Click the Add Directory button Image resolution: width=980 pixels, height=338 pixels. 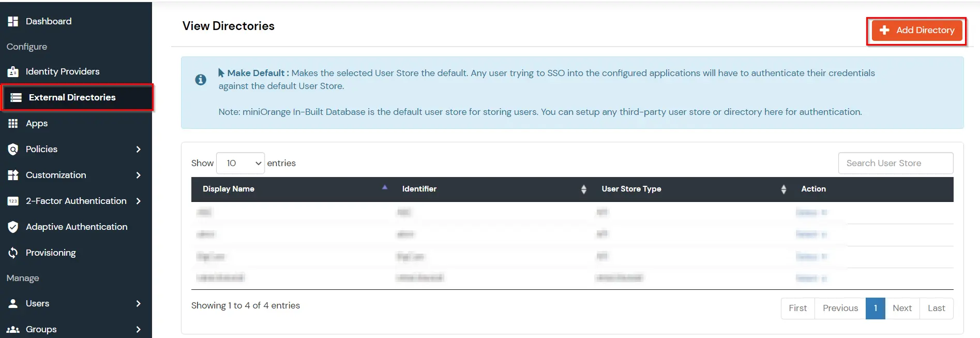(x=917, y=30)
